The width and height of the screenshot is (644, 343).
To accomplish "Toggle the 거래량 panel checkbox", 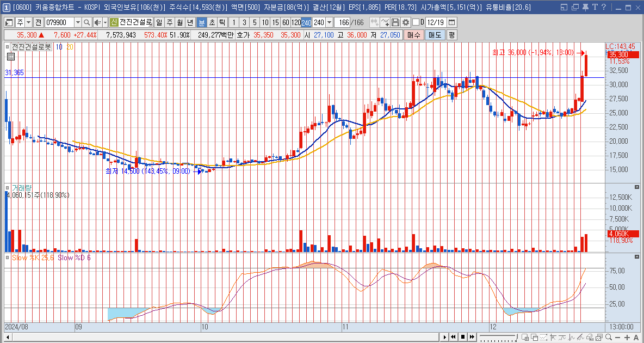I will click(8, 187).
